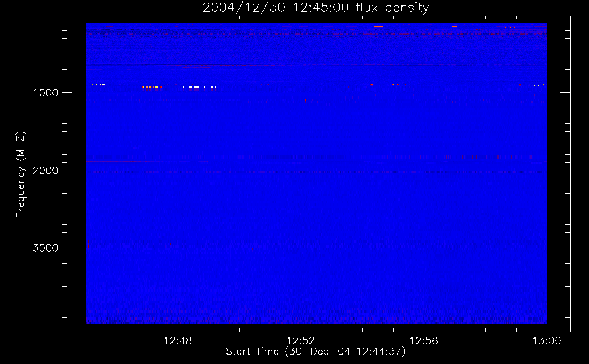The height and width of the screenshot is (364, 589).
Task: Click the 12:56 time tick label
Action: (x=424, y=341)
